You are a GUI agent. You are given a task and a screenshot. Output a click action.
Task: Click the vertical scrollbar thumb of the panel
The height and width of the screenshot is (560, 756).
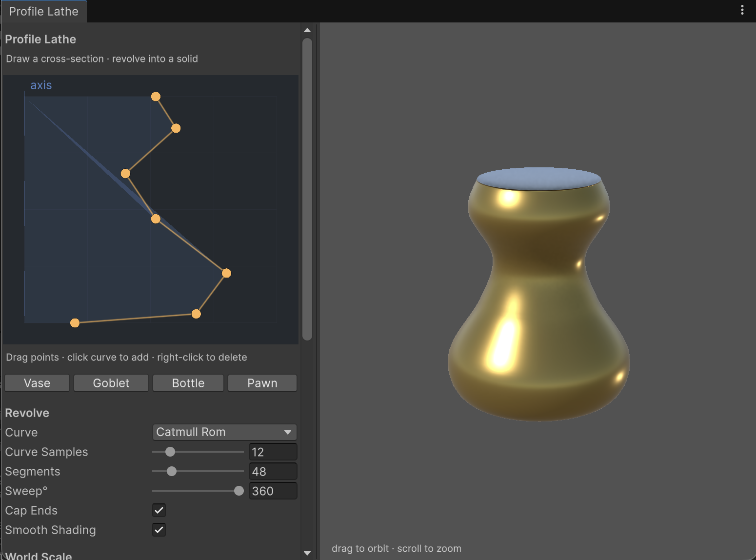click(x=307, y=189)
